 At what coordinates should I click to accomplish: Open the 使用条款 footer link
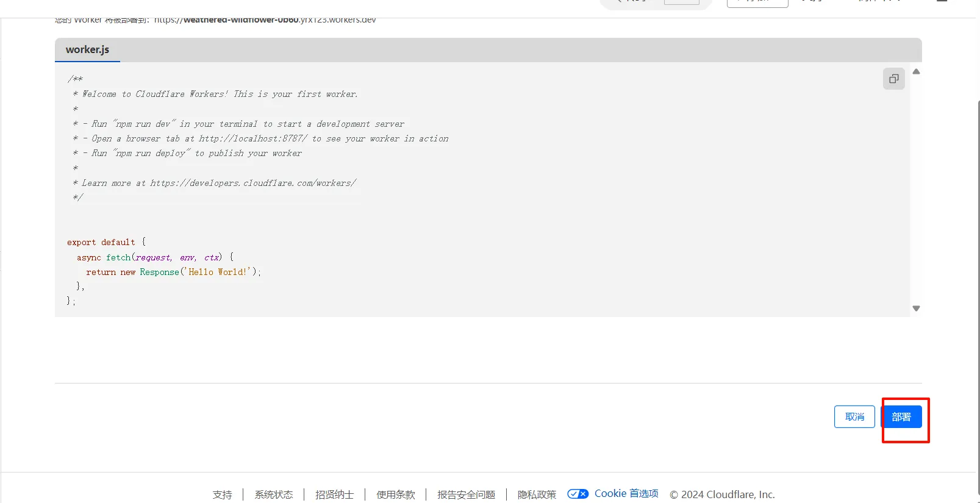(x=395, y=494)
